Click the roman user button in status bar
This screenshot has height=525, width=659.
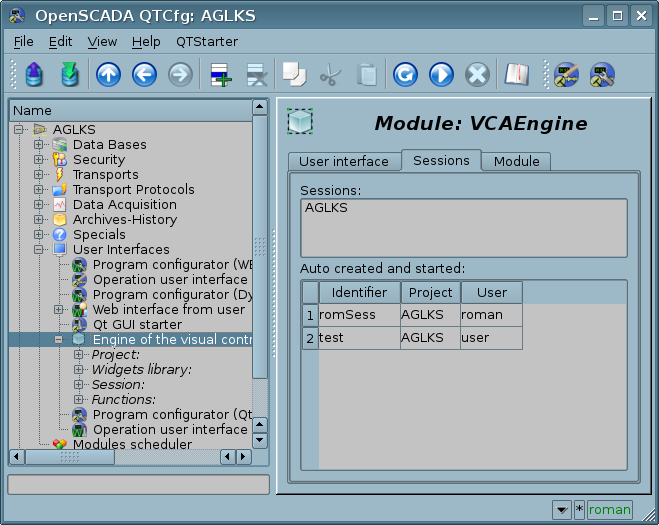coord(609,509)
